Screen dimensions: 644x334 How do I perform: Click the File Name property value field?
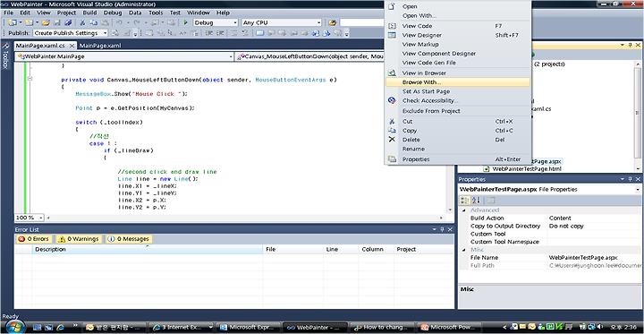pos(594,258)
